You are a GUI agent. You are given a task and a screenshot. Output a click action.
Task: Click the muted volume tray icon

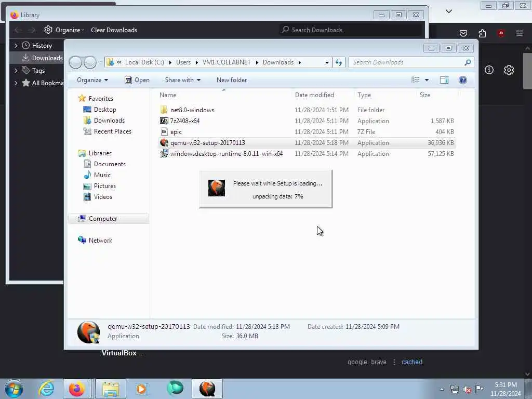point(467,390)
